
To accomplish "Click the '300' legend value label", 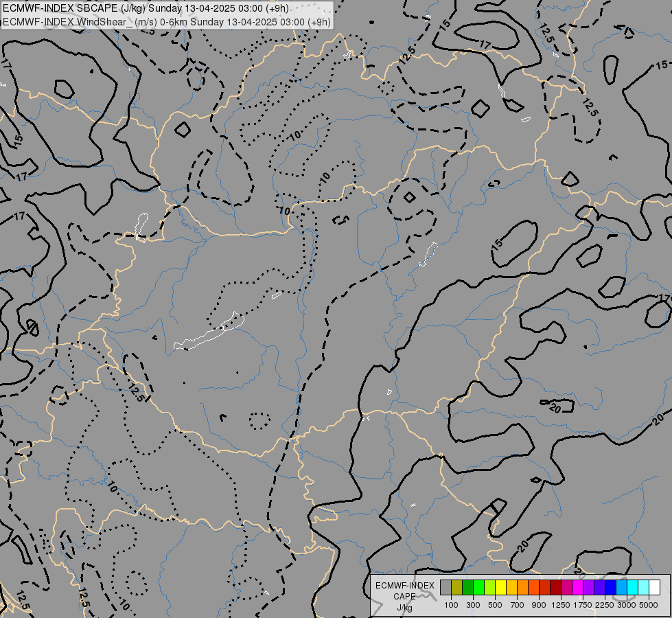I will 473,605.
